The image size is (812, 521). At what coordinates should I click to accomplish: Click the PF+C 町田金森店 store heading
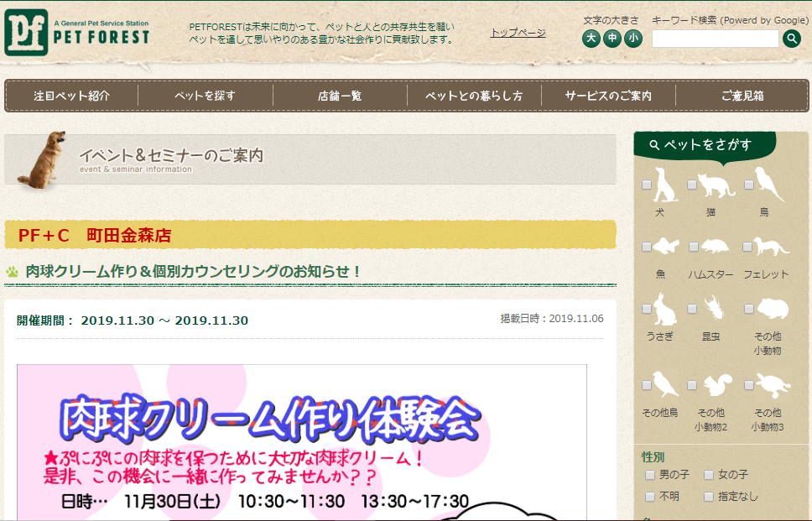click(95, 236)
